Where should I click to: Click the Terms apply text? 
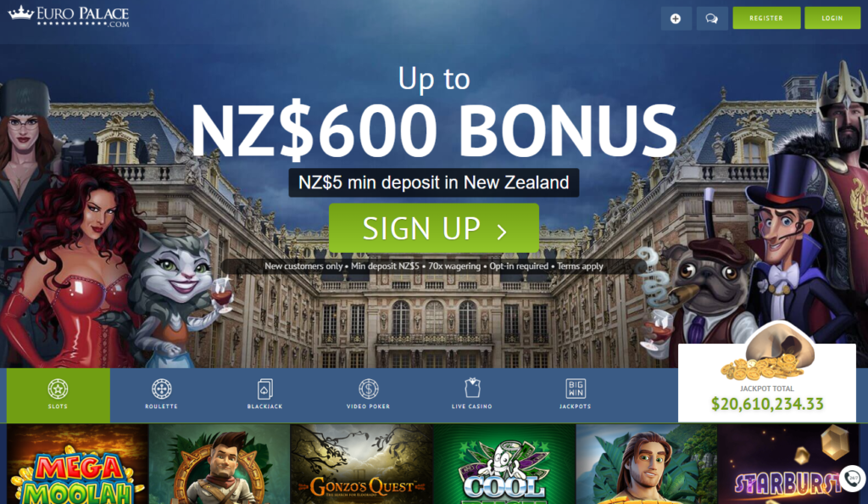pyautogui.click(x=580, y=266)
